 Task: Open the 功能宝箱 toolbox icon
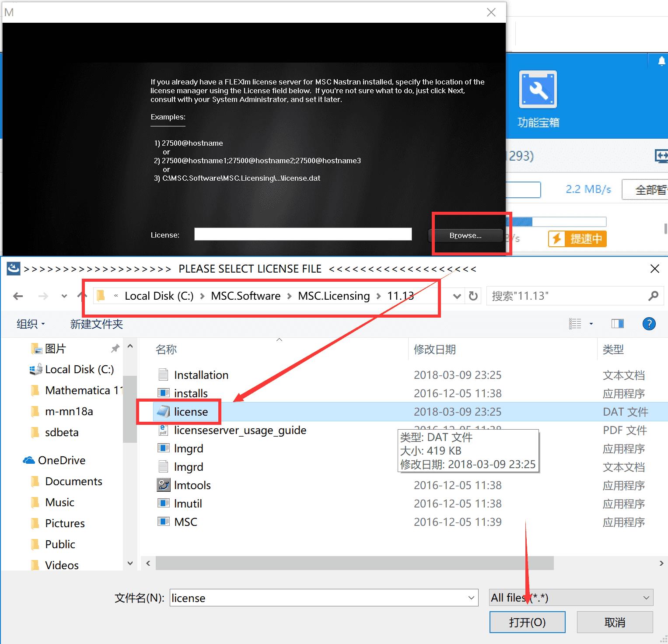pyautogui.click(x=538, y=89)
